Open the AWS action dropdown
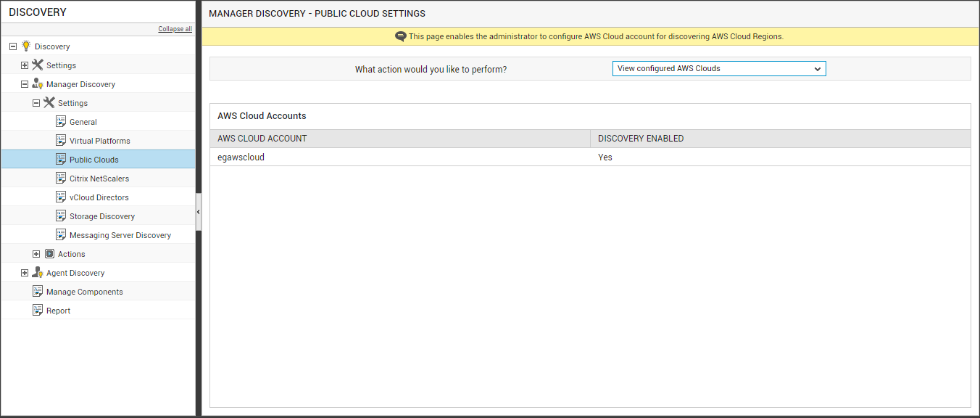Screen dimensions: 980x418 [719, 69]
